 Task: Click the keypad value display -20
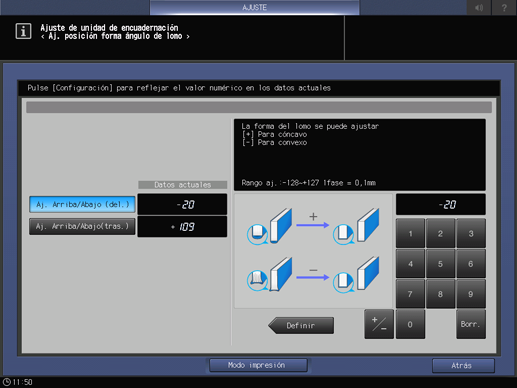pyautogui.click(x=440, y=204)
